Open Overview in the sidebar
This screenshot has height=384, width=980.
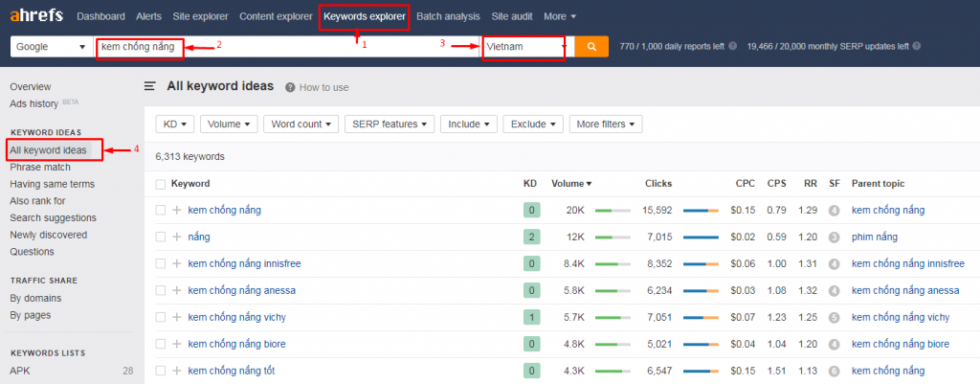tap(31, 87)
